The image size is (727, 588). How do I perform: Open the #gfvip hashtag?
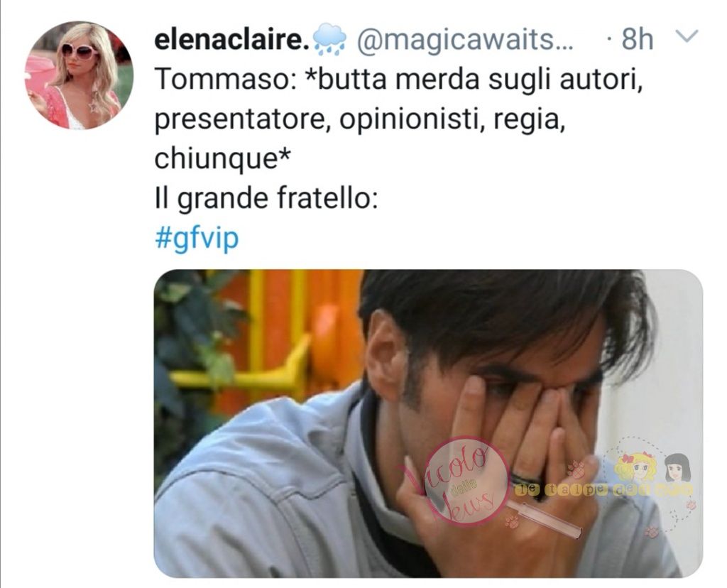[x=196, y=239]
